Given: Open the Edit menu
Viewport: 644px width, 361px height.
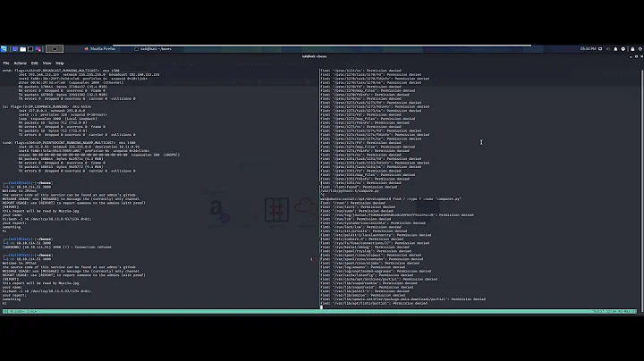Looking at the screenshot, I should tap(35, 63).
